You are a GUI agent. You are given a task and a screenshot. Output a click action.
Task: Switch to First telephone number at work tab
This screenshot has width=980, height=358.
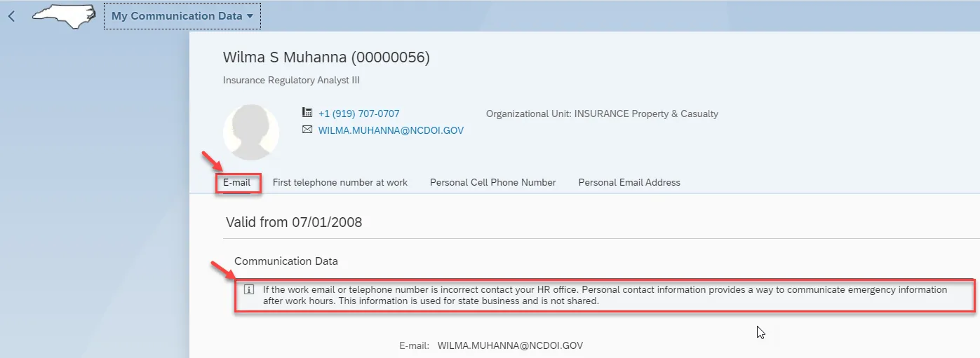pos(340,183)
